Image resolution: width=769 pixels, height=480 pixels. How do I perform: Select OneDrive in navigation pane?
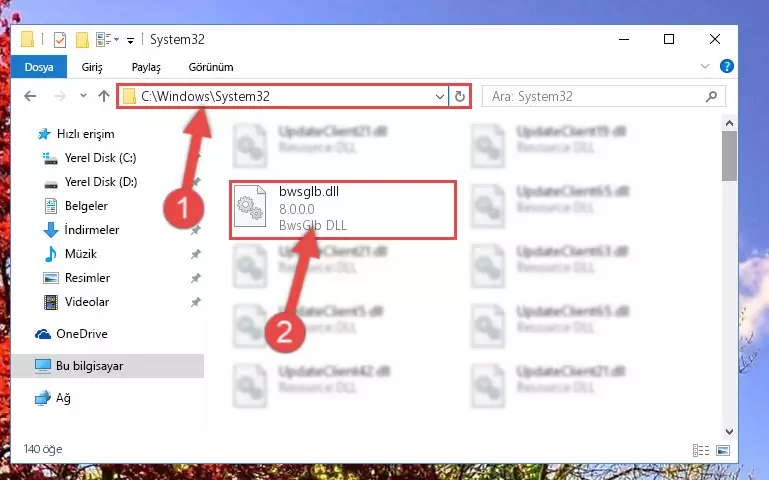pyautogui.click(x=81, y=334)
